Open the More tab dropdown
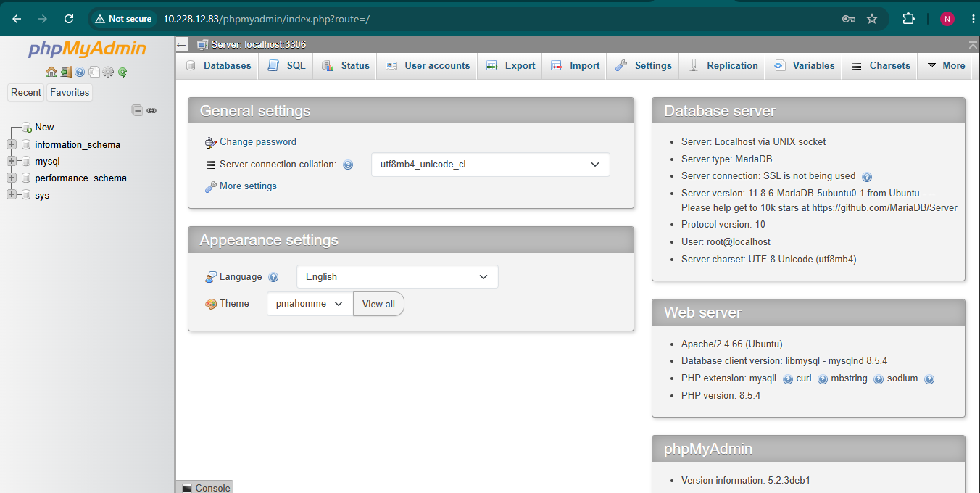This screenshot has height=493, width=980. point(947,65)
